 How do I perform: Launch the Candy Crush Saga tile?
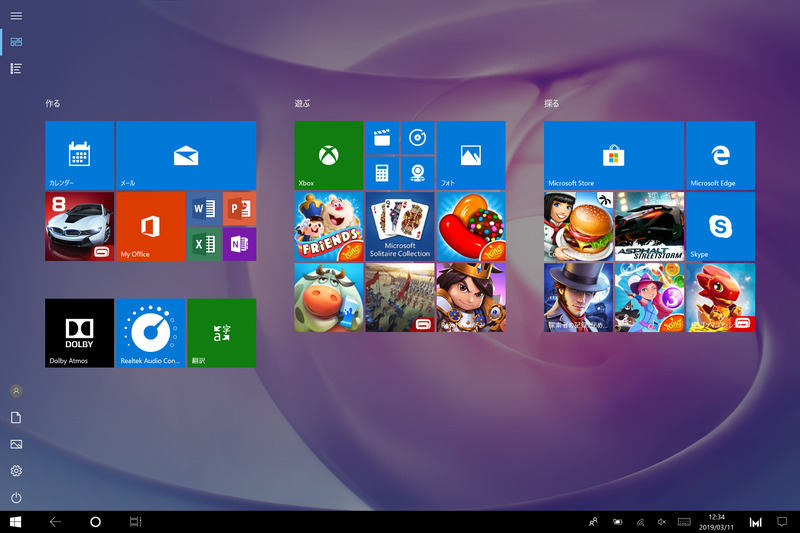(471, 226)
